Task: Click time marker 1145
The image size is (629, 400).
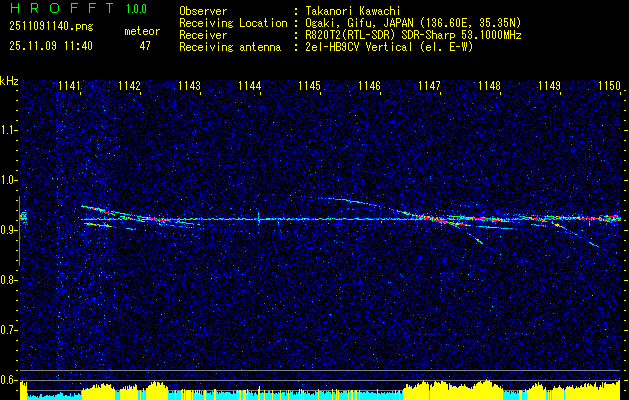Action: pos(310,86)
